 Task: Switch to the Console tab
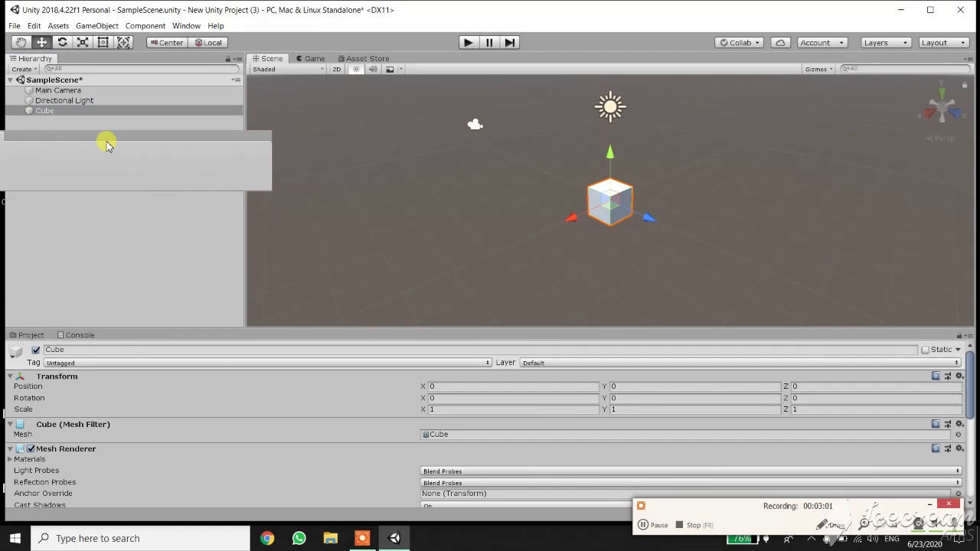[75, 335]
